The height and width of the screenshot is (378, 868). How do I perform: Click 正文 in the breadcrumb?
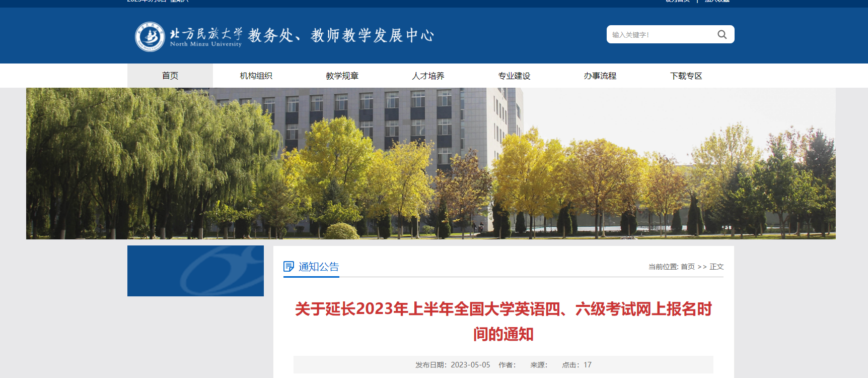pos(716,267)
